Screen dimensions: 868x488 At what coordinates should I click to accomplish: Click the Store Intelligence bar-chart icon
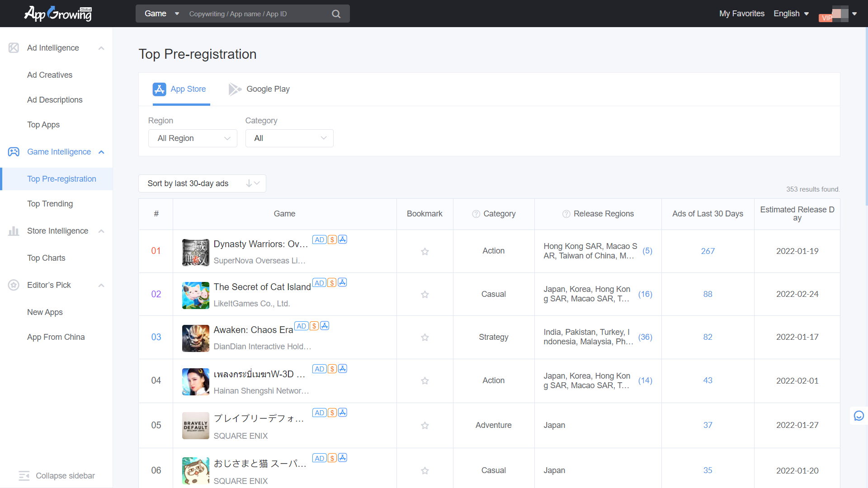(x=14, y=231)
